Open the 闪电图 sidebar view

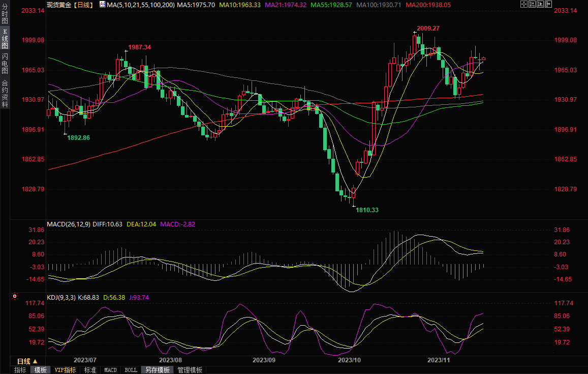tap(5, 63)
